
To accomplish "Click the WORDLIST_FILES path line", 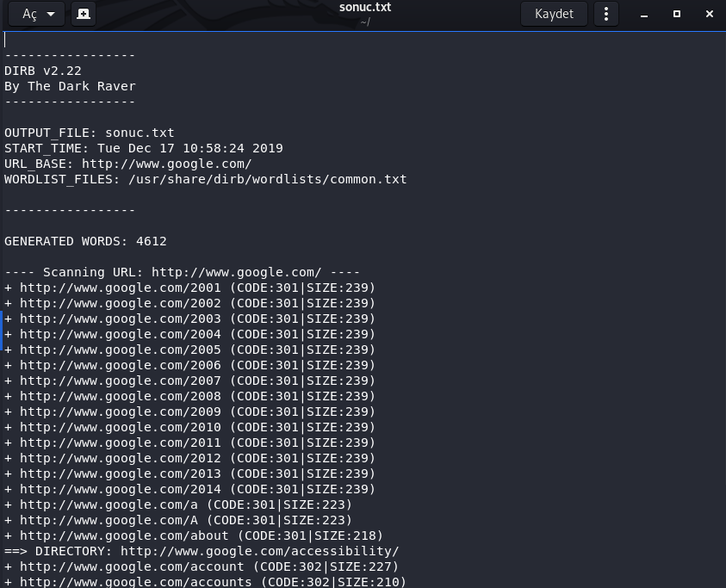I will click(x=206, y=179).
